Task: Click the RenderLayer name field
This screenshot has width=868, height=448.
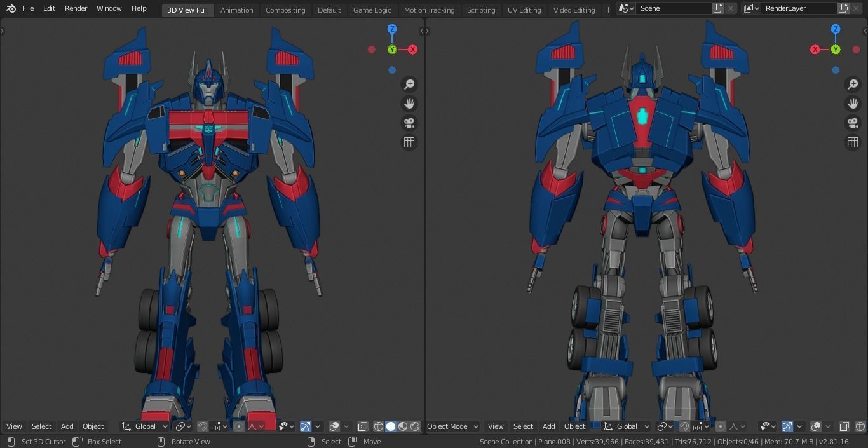Action: pos(799,8)
